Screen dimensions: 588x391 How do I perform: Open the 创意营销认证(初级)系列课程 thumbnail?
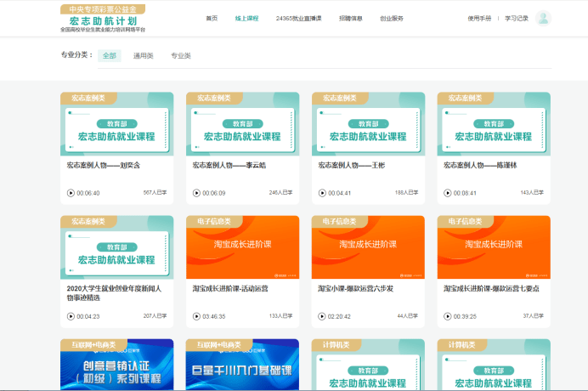pos(117,365)
